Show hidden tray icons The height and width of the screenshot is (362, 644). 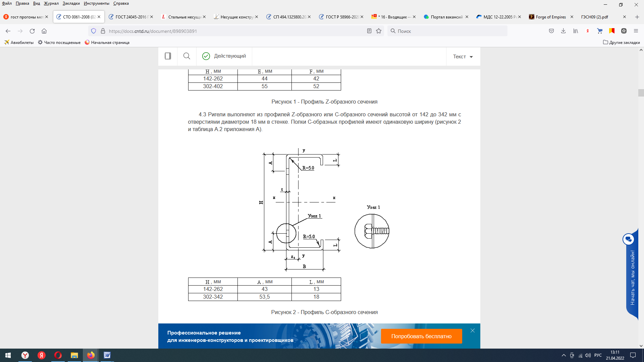[x=564, y=355]
